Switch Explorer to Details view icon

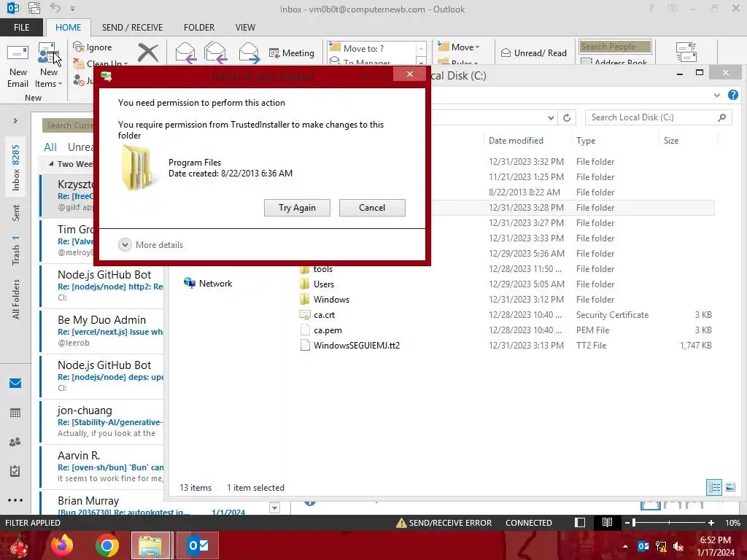point(713,487)
